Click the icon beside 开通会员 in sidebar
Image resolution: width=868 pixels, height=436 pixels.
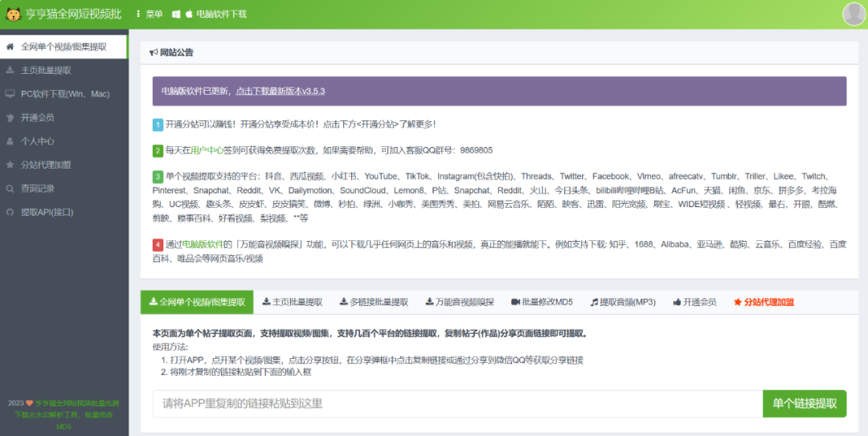tap(10, 118)
